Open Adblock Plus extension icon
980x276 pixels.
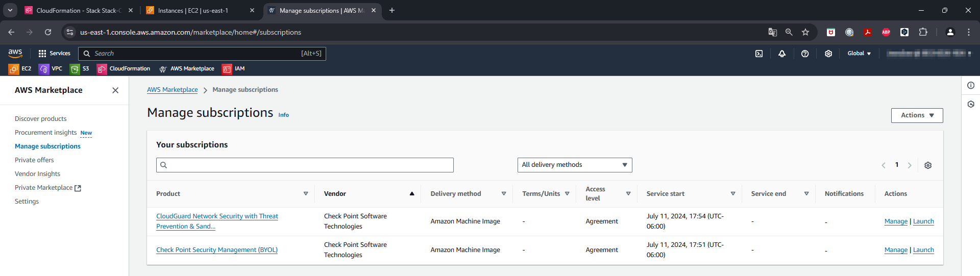(x=886, y=32)
